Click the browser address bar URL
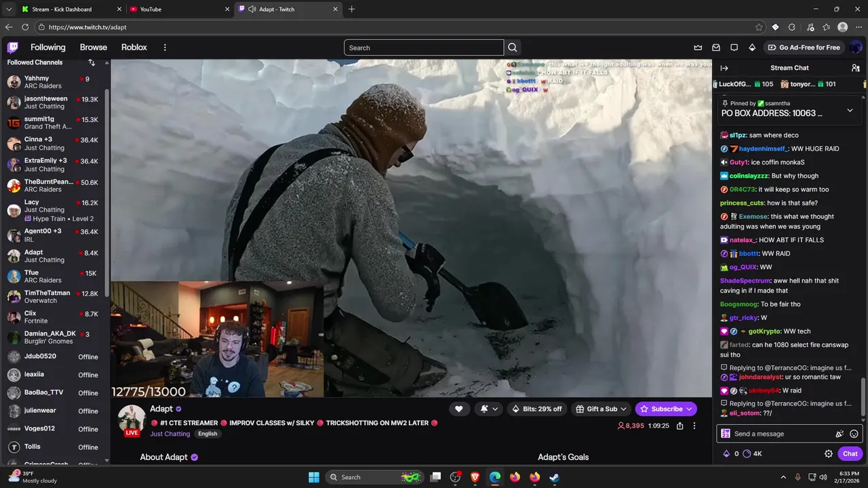 (x=87, y=27)
